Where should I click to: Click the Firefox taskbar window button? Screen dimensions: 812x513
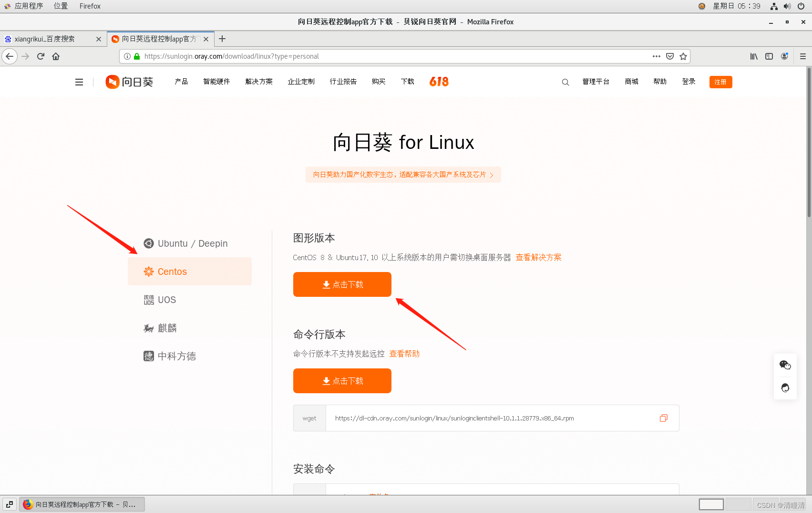[82, 504]
